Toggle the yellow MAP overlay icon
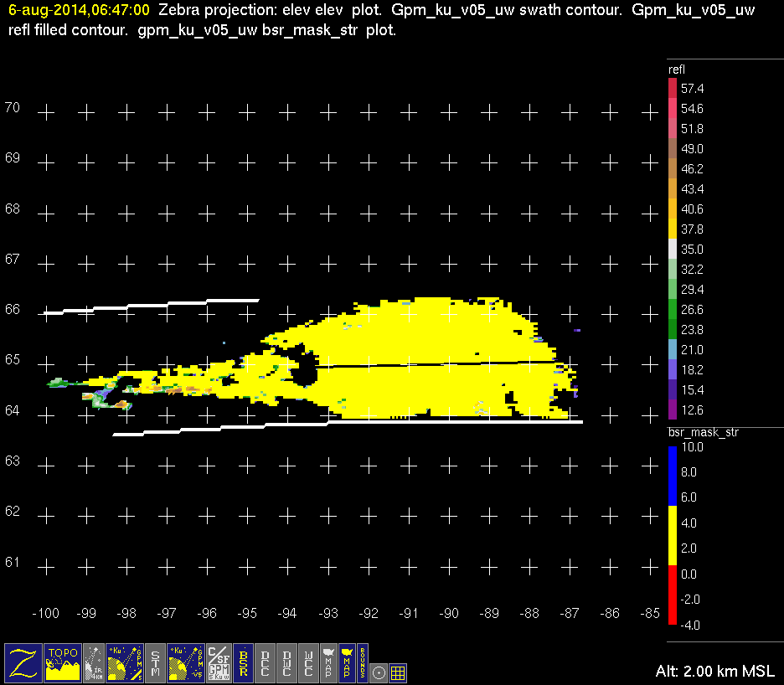784x685 pixels. (346, 662)
